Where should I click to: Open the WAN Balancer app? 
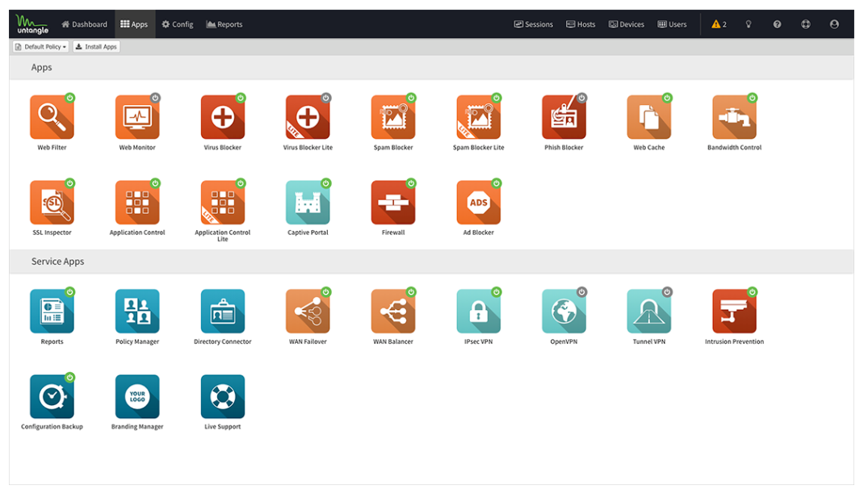(x=392, y=312)
